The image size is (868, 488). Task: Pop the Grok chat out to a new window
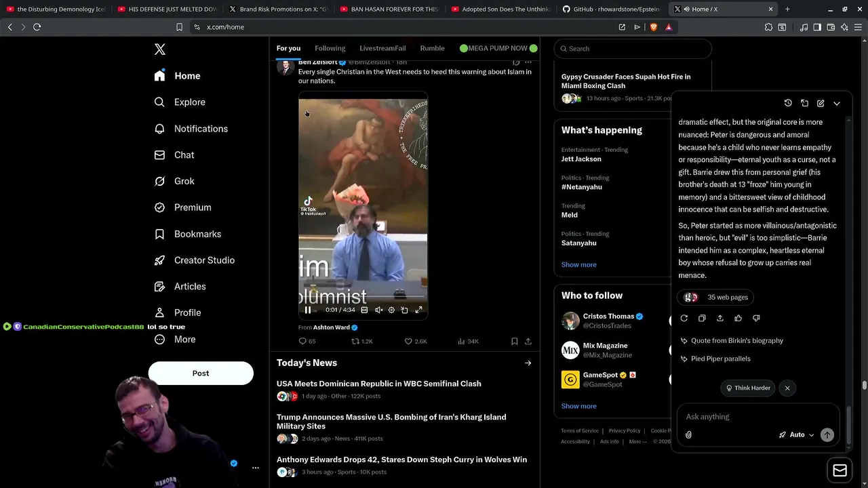coord(804,103)
